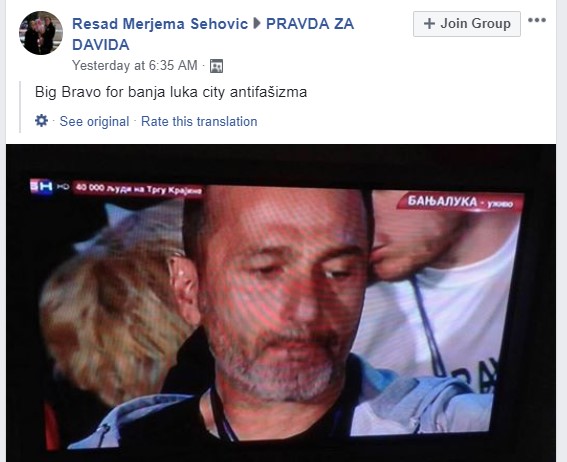Join the PRAVDA ZA DAVIDA group
Image resolution: width=567 pixels, height=462 pixels.
click(467, 24)
